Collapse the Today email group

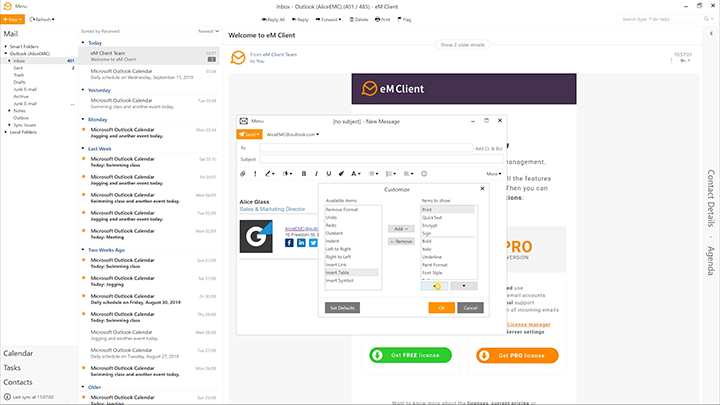point(83,43)
